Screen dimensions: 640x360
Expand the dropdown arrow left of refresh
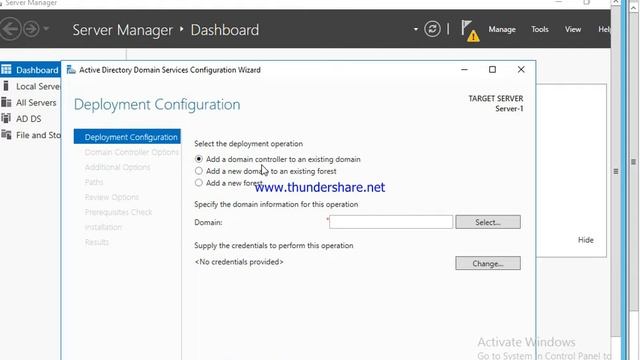(x=416, y=29)
